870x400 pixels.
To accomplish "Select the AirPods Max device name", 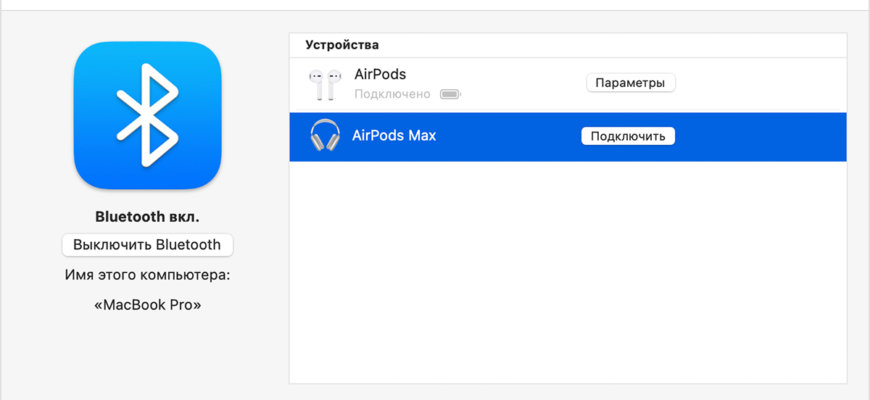I will [394, 135].
